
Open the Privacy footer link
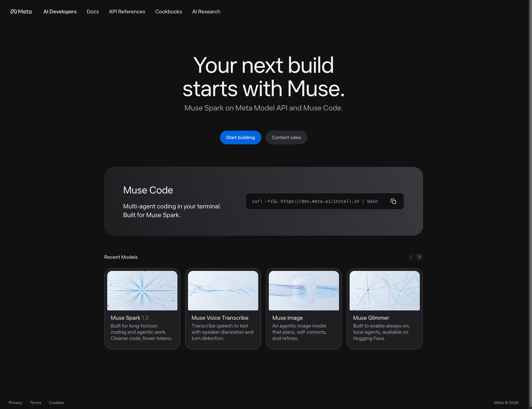coord(16,402)
